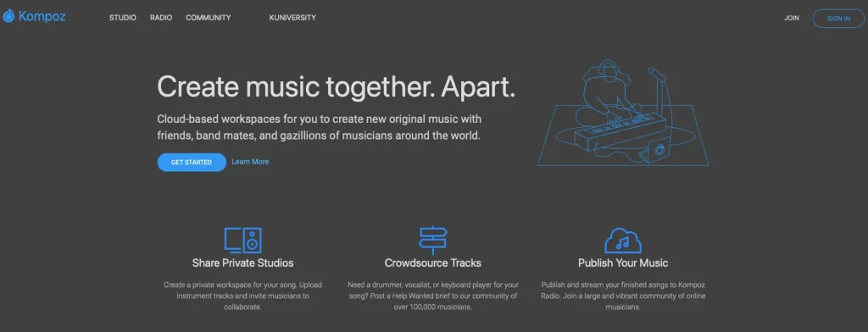Open the RADIO menu item
This screenshot has height=332, width=868.
tap(161, 18)
